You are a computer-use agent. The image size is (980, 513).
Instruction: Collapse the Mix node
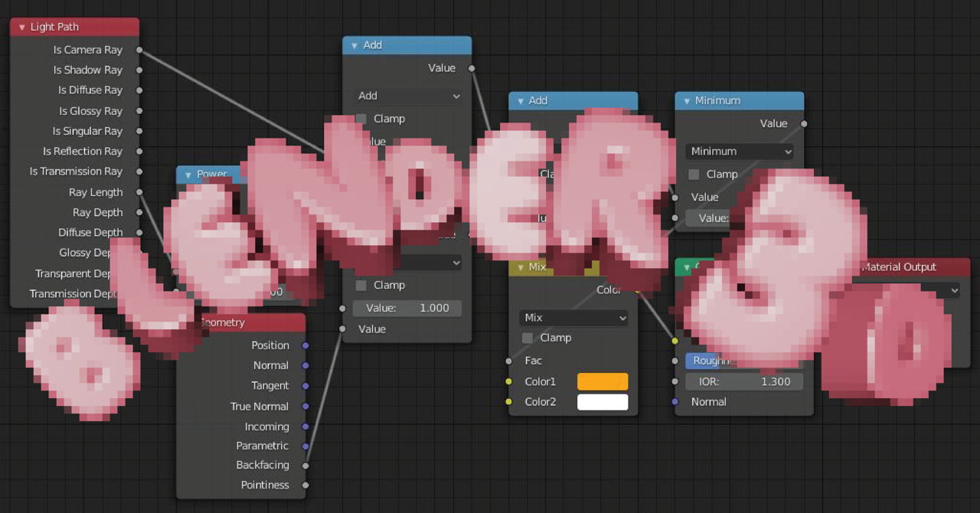coord(521,266)
